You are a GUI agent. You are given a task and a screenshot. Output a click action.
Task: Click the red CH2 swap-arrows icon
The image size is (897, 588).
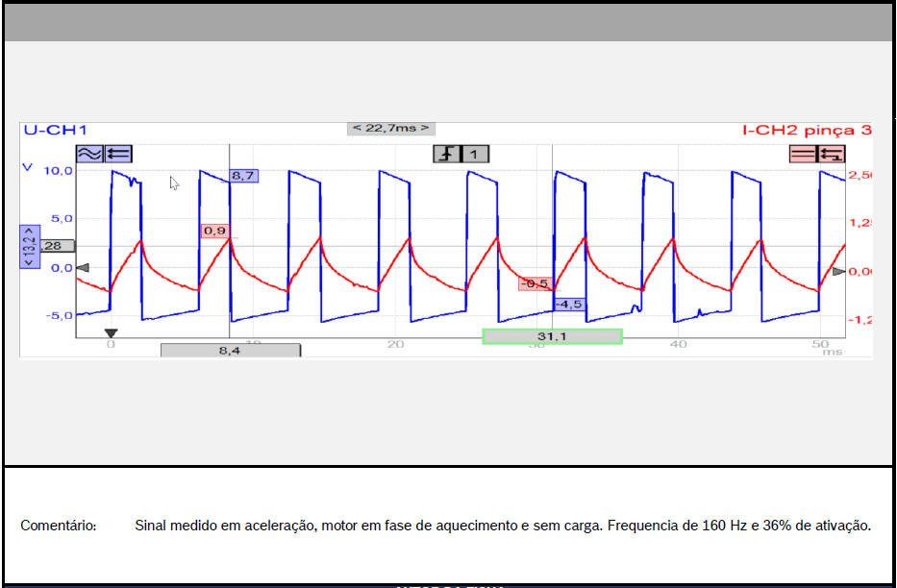[x=832, y=153]
